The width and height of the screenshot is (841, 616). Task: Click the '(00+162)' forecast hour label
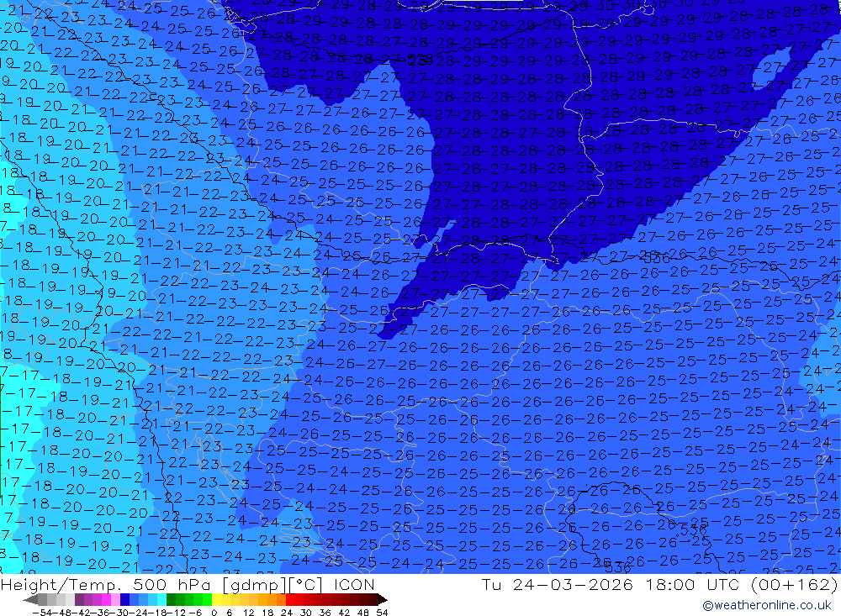[x=795, y=584]
